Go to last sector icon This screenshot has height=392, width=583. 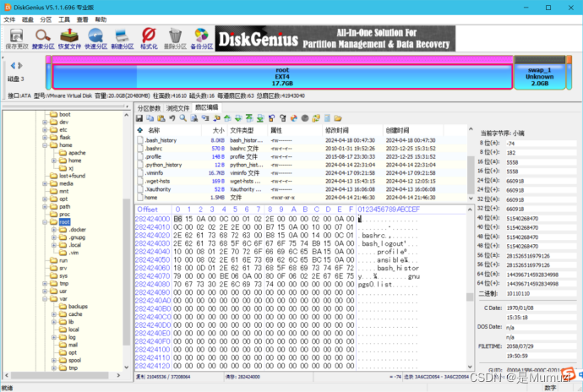[x=260, y=118]
